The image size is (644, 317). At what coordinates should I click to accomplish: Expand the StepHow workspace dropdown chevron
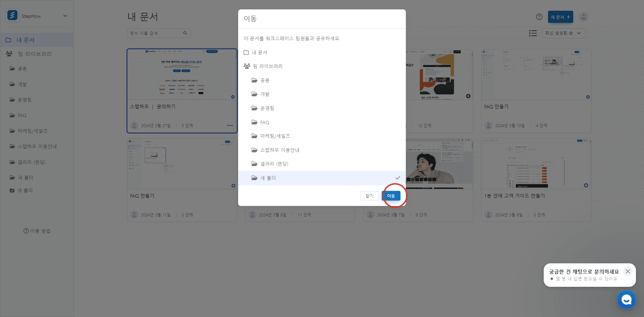[x=65, y=16]
